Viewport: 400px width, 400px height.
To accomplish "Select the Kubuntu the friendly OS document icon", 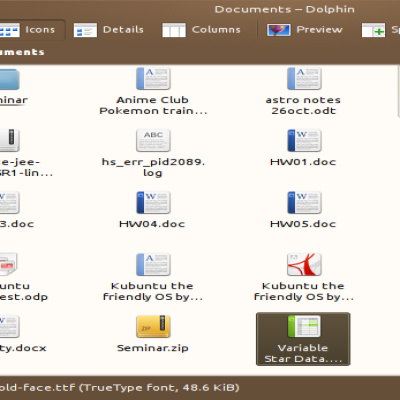I will click(153, 264).
